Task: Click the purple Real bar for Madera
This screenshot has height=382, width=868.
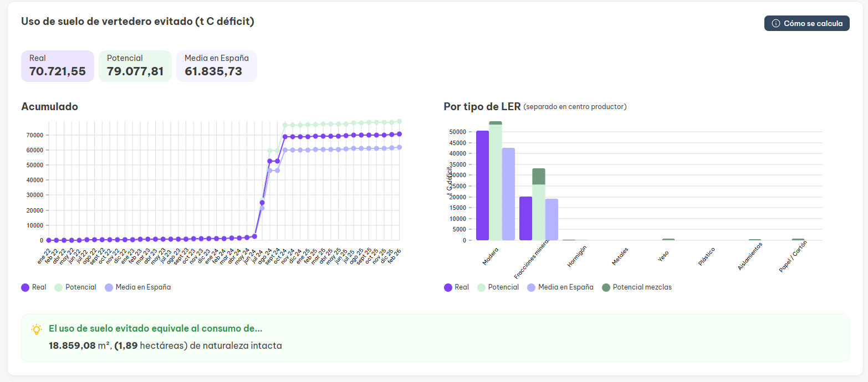Action: [482, 185]
